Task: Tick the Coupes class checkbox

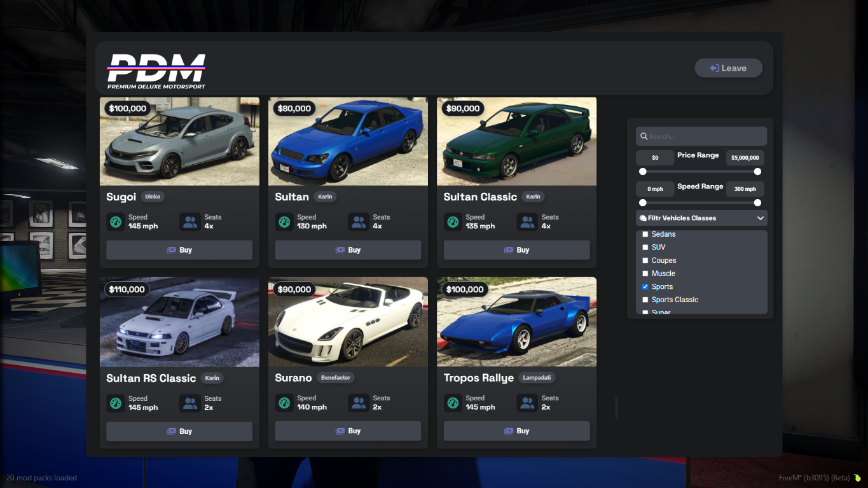Action: click(645, 260)
